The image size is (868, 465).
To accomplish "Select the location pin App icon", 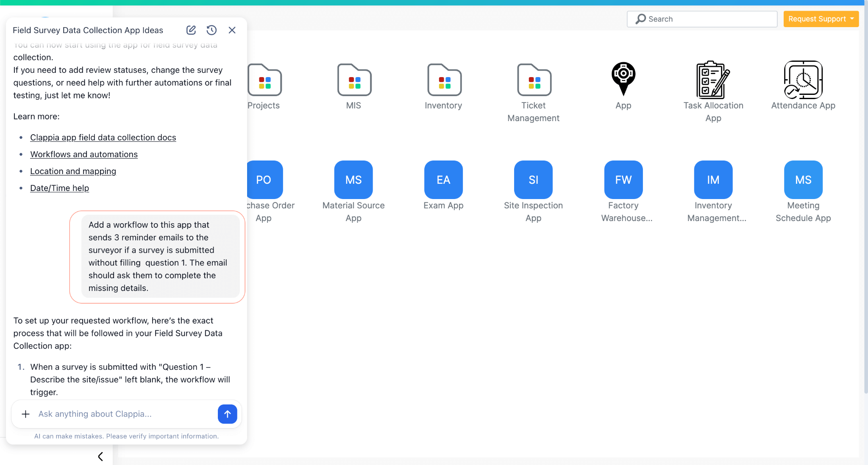I will pos(623,80).
